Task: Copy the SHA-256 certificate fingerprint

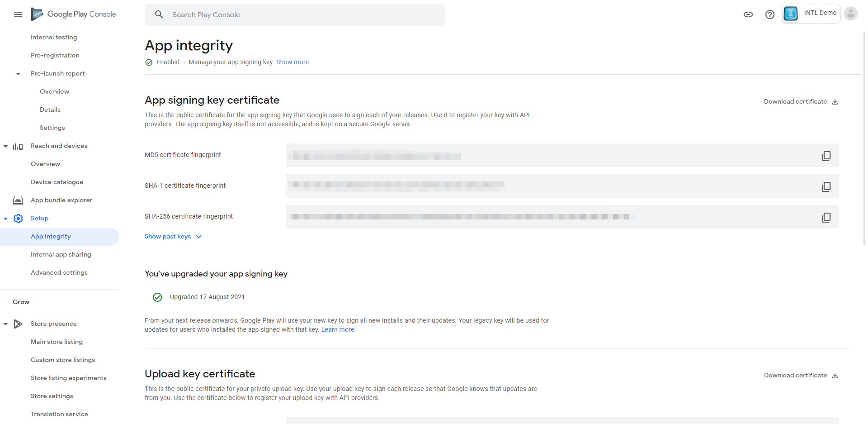Action: pos(826,217)
